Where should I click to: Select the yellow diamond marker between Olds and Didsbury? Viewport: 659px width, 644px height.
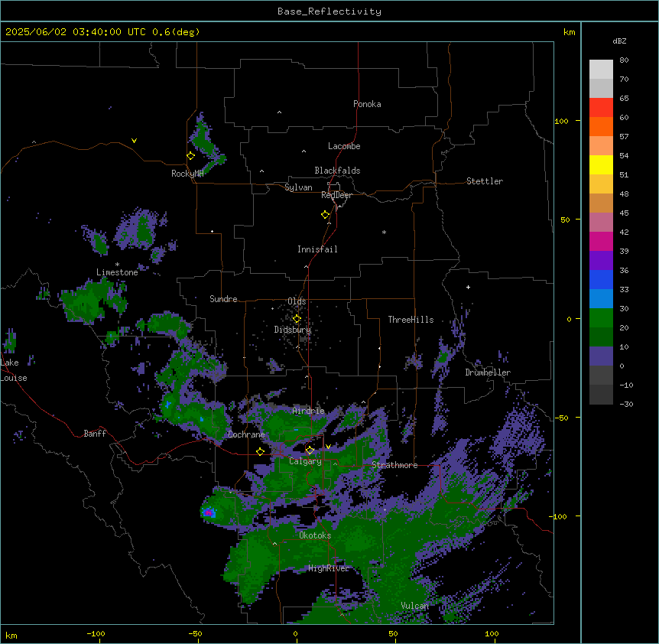click(297, 319)
